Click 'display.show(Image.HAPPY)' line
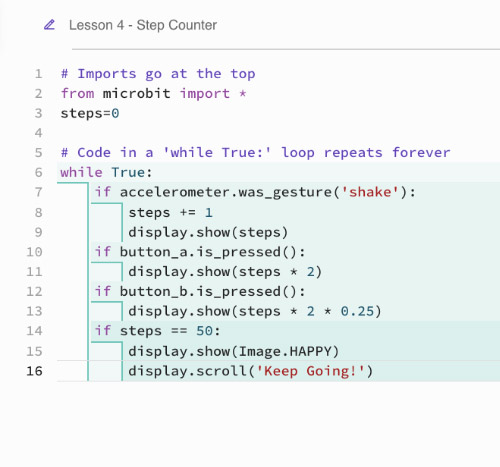Image resolution: width=500 pixels, height=467 pixels. 234,351
